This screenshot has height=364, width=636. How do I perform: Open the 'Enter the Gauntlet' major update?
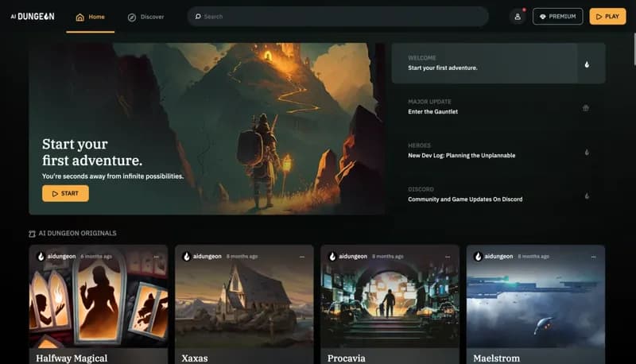point(498,107)
